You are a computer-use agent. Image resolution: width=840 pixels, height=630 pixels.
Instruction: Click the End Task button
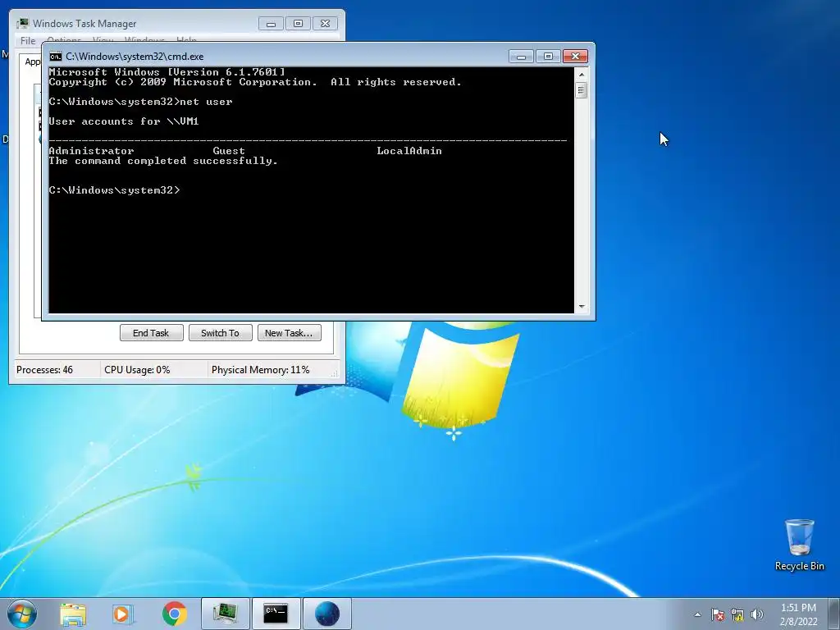[152, 333]
